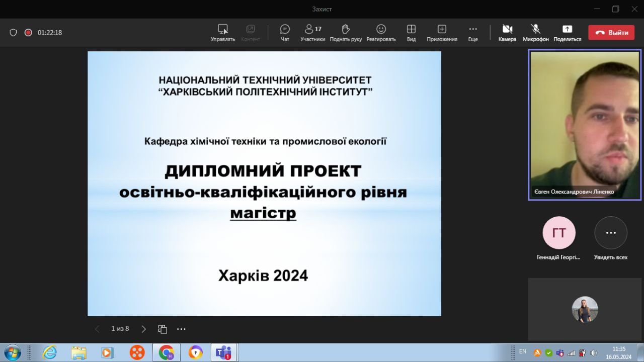Viewport: 644px width, 362px height.
Task: Select the ГТ participant avatar
Action: (558, 233)
